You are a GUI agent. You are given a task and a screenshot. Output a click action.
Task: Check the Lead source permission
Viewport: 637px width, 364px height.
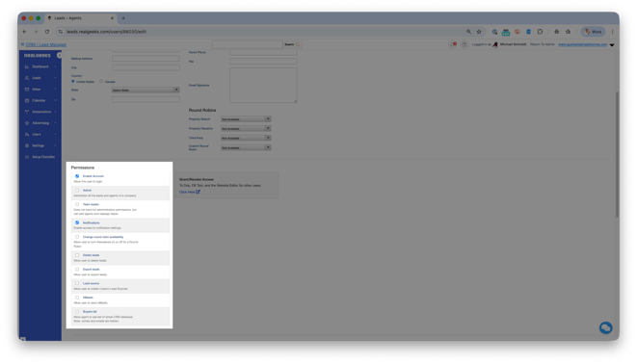coord(77,284)
